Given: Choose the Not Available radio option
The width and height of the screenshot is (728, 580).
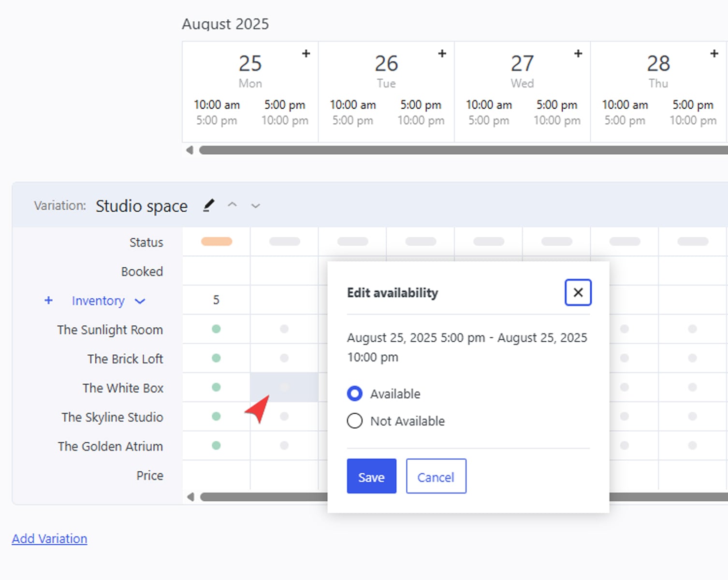Looking at the screenshot, I should [355, 421].
